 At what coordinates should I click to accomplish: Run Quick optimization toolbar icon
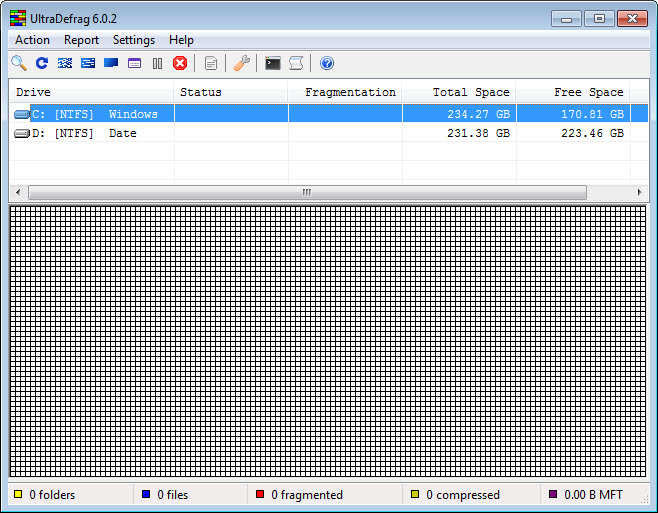pyautogui.click(x=88, y=63)
